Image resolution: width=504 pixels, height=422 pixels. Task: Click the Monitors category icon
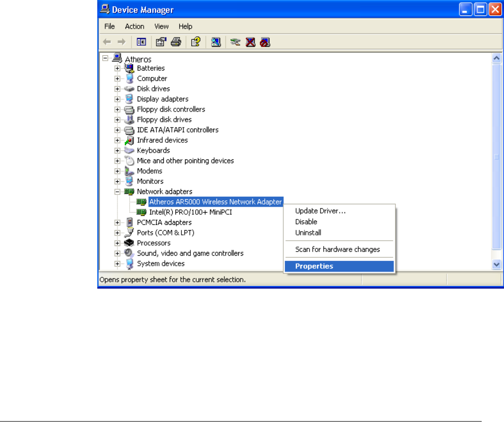pos(129,181)
